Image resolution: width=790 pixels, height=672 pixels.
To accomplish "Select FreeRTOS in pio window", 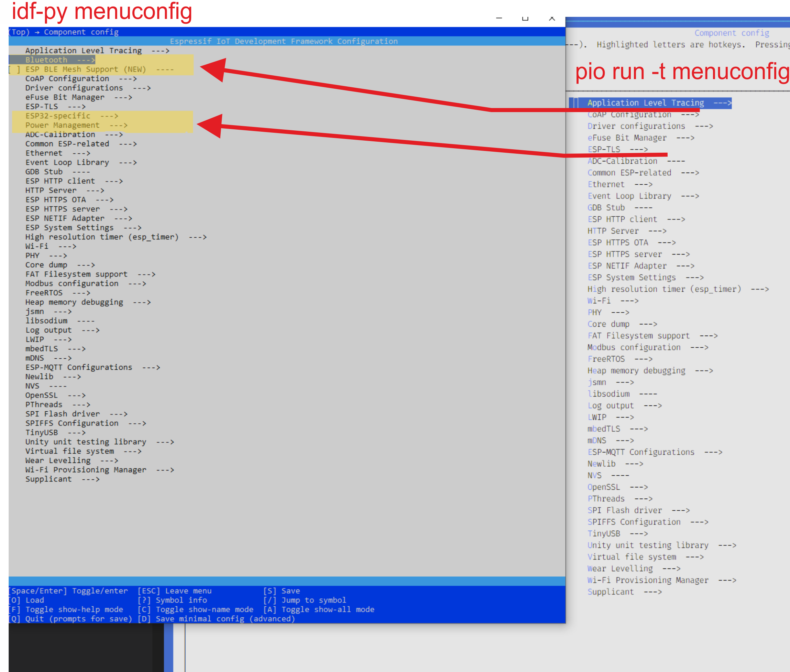I will (x=620, y=359).
